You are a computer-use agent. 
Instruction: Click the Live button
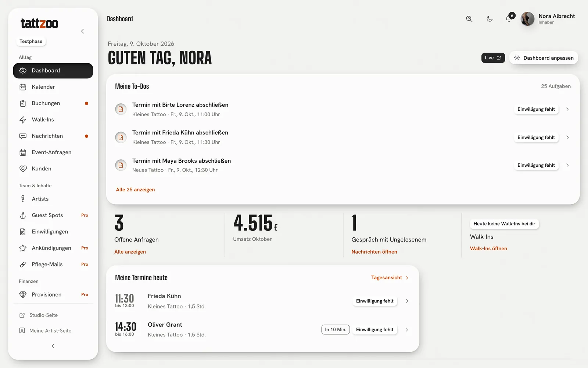[493, 58]
